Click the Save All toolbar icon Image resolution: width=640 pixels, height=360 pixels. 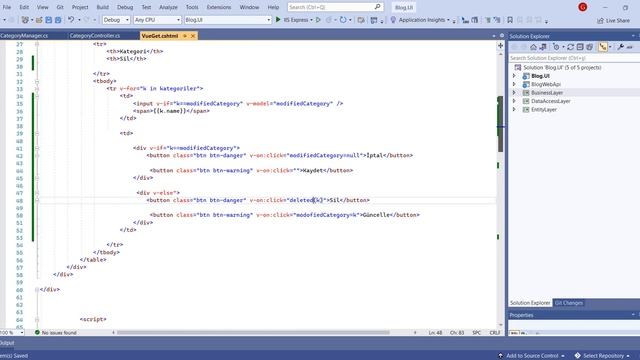tap(58, 20)
